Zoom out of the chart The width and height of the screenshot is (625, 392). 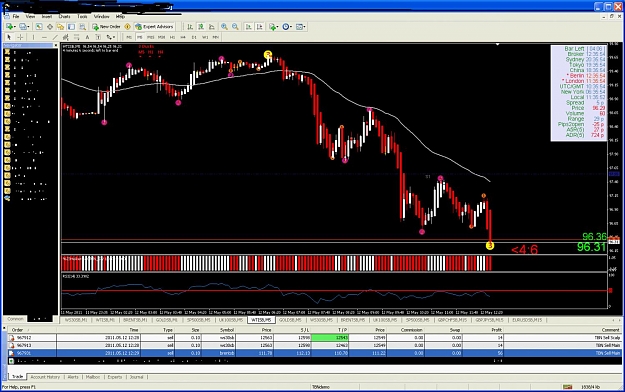(x=235, y=27)
